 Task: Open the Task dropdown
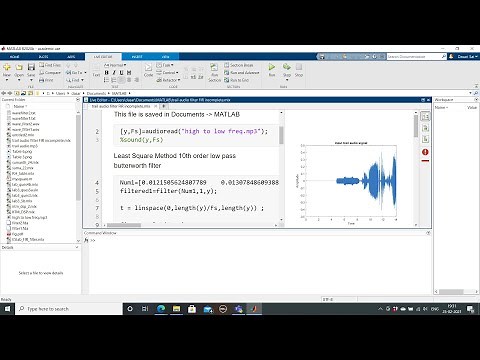tap(165, 65)
